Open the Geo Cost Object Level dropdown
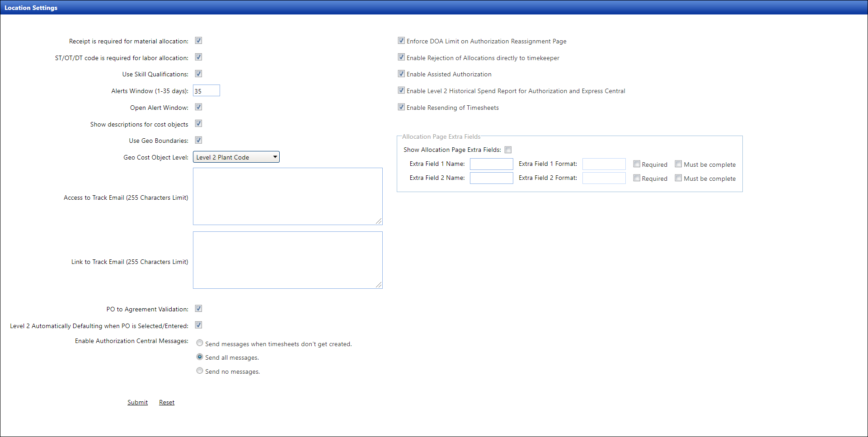Image resolution: width=868 pixels, height=437 pixels. 236,157
